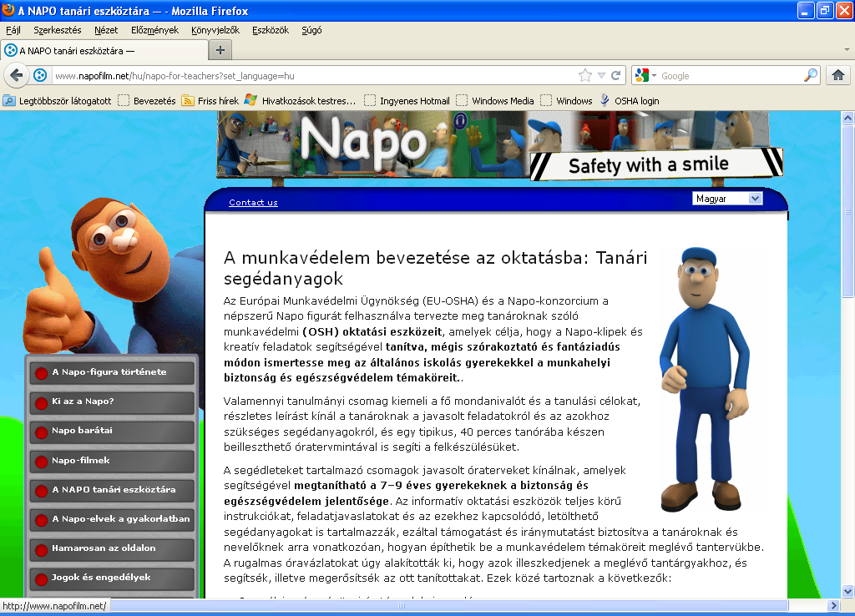
Task: Open a new tab with plus button
Action: click(x=220, y=50)
